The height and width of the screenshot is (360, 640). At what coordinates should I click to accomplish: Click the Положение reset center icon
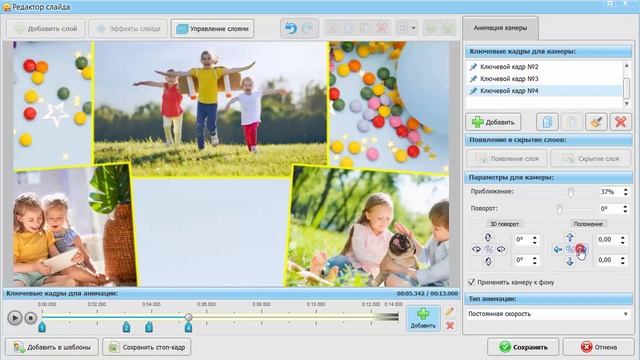click(x=570, y=249)
